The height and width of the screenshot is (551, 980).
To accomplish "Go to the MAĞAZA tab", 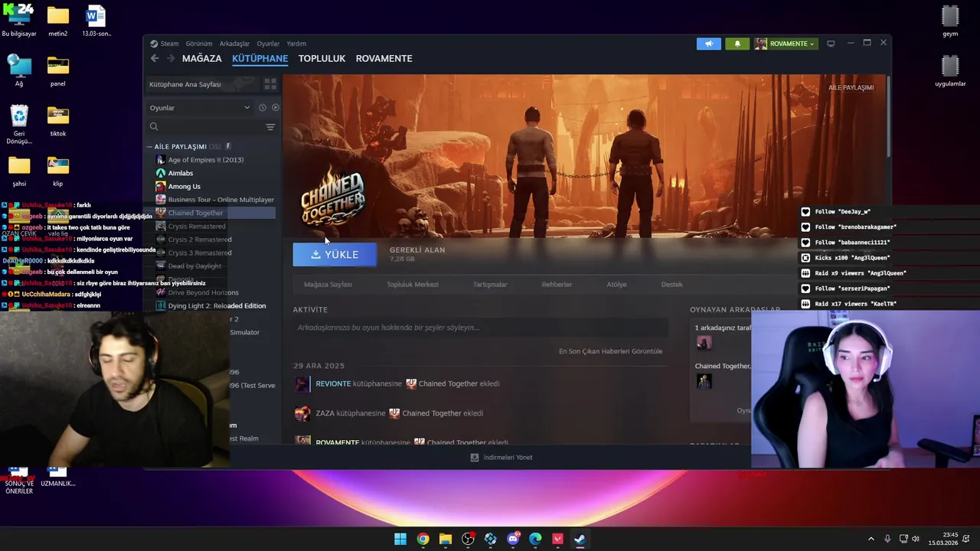I will [x=202, y=58].
